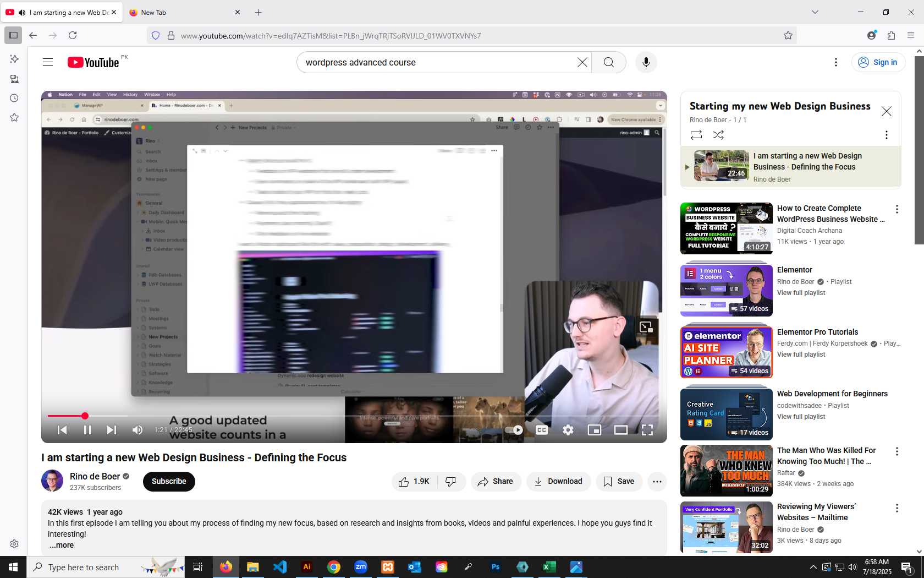Go to the YouTube home logo

94,62
